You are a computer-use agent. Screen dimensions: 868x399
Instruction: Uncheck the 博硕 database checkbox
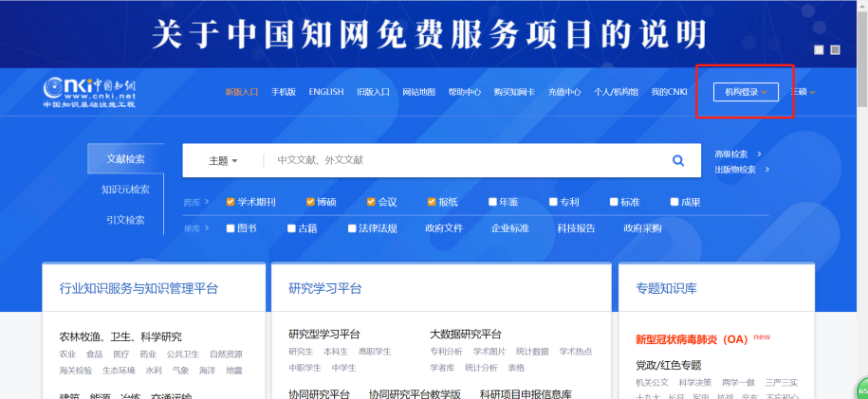[x=310, y=202]
